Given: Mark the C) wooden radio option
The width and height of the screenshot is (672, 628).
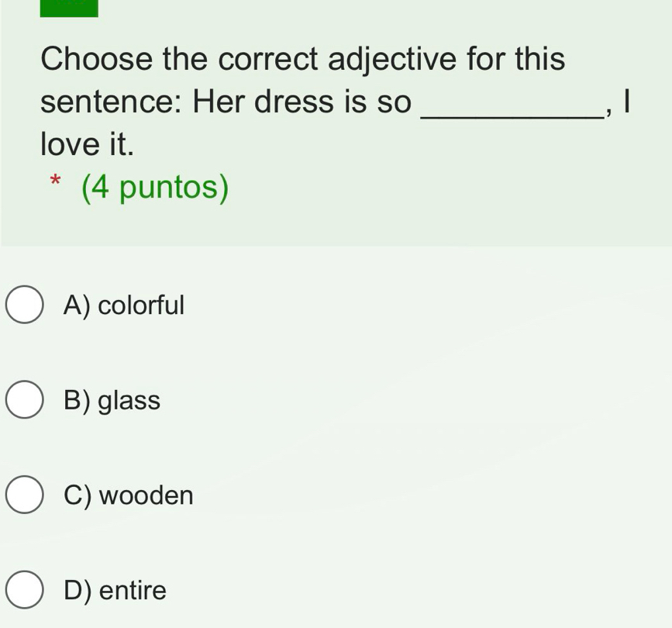Looking at the screenshot, I should 25,495.
